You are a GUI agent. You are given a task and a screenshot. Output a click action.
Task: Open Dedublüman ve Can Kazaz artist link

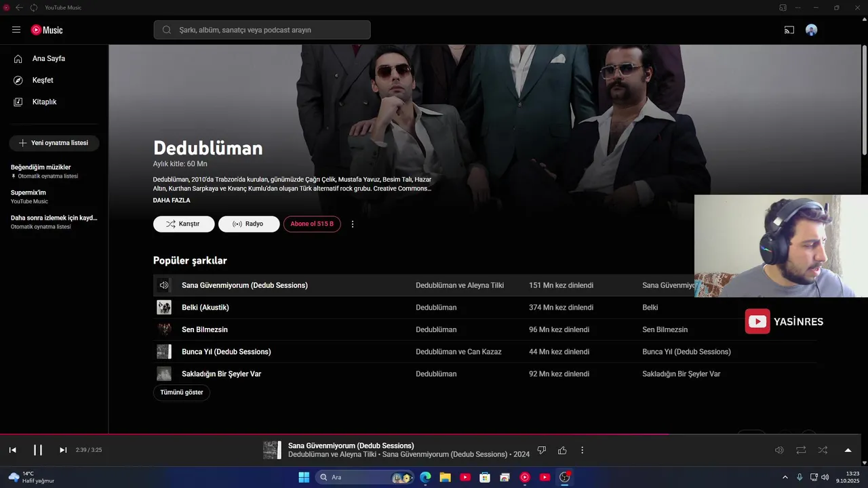point(458,352)
